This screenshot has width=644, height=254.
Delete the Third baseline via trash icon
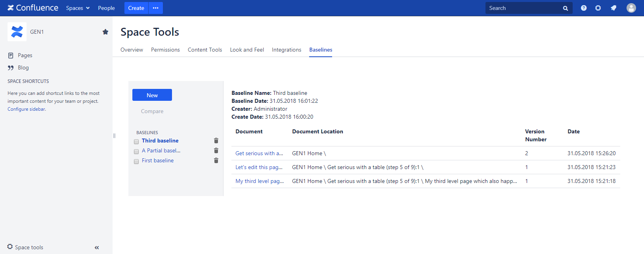(x=216, y=140)
